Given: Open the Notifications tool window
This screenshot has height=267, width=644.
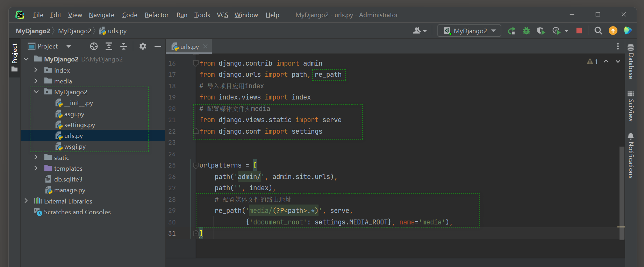Looking at the screenshot, I should [631, 156].
